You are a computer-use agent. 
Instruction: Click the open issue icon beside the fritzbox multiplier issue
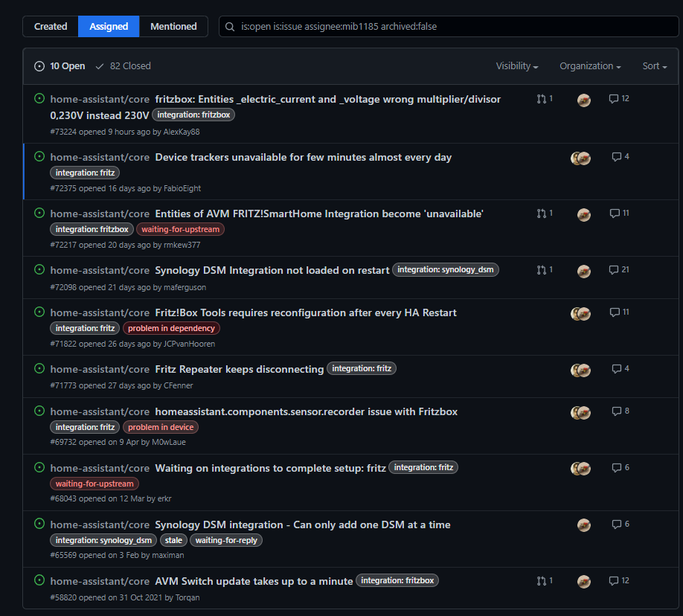tap(39, 99)
